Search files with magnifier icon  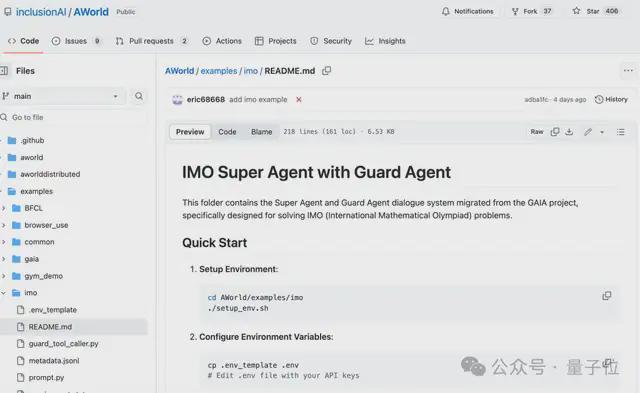(139, 96)
